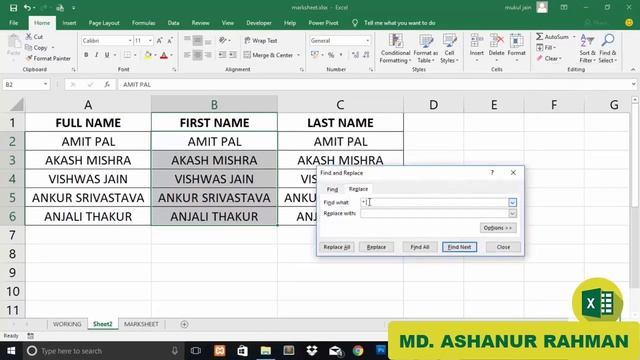Open the Fill menu in Editing
Image resolution: width=640 pixels, height=360 pixels.
pos(546,48)
